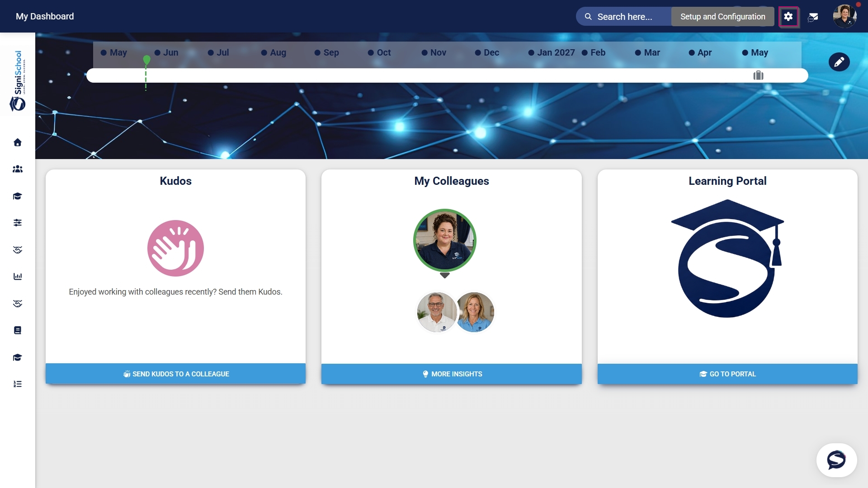This screenshot has width=868, height=488.
Task: Select Aug on the timeline
Action: point(274,52)
